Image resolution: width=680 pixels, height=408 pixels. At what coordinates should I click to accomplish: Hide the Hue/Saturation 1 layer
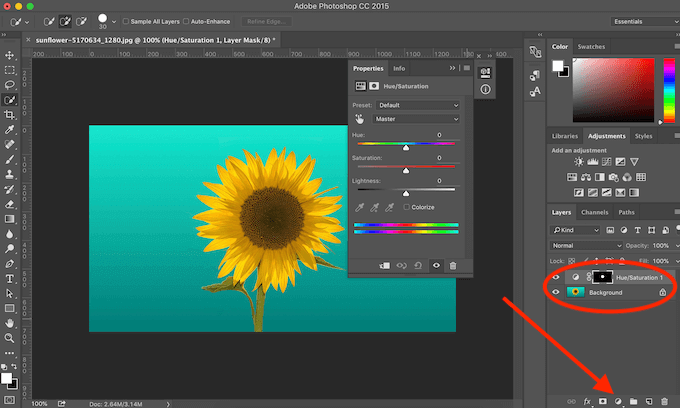(556, 276)
